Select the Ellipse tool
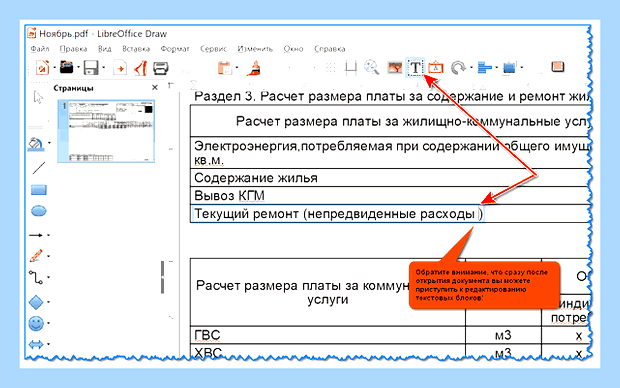 pos(38,211)
